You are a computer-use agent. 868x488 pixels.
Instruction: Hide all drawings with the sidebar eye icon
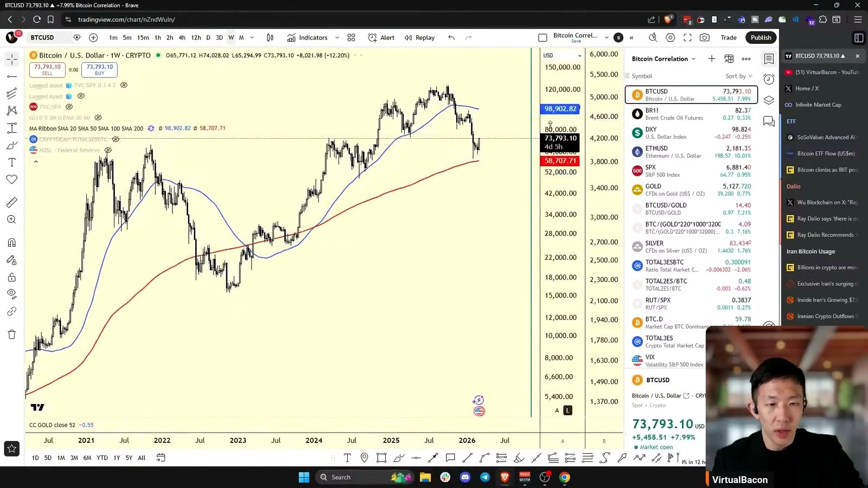click(x=12, y=294)
